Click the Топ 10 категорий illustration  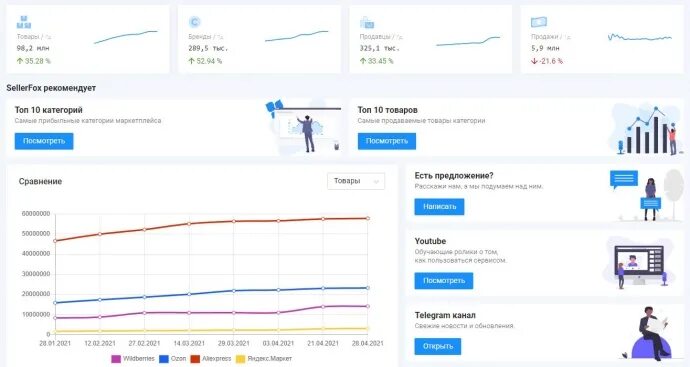point(304,127)
